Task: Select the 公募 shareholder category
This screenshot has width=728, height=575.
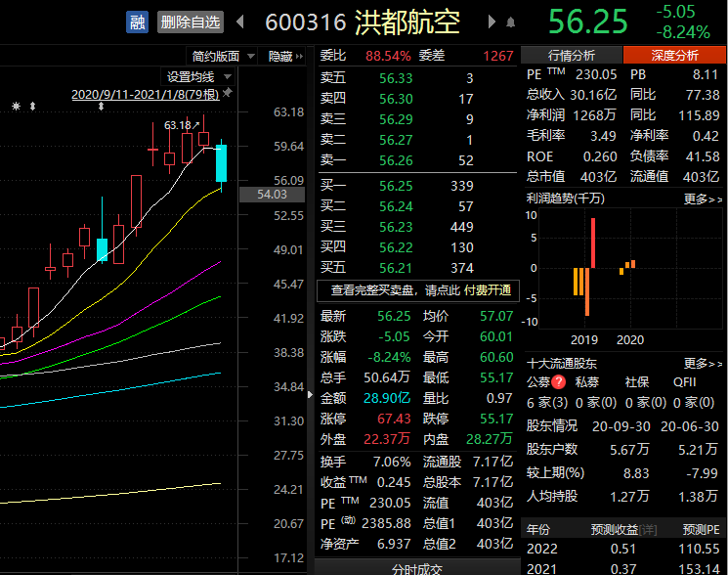Action: tap(538, 382)
